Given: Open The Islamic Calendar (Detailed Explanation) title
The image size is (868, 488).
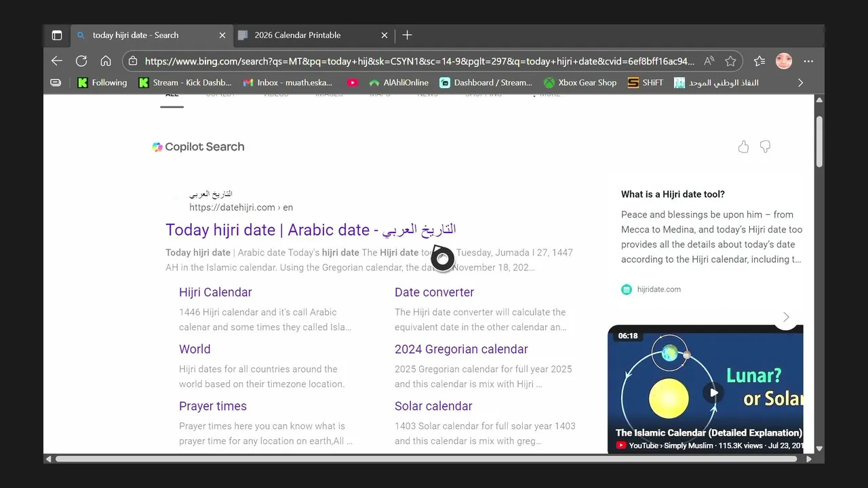Looking at the screenshot, I should point(709,432).
